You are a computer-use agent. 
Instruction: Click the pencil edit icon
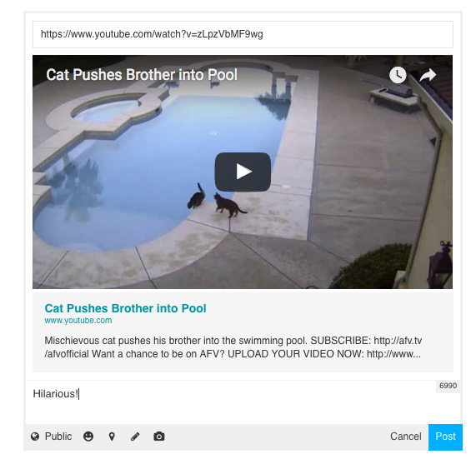[135, 437]
